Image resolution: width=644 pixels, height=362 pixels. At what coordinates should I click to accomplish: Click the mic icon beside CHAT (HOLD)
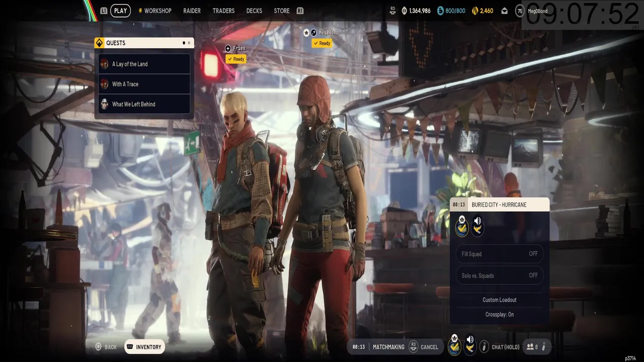tap(484, 347)
